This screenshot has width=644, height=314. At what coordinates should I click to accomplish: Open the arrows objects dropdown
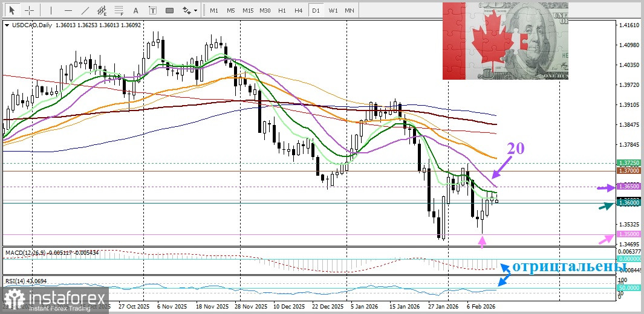[190, 10]
